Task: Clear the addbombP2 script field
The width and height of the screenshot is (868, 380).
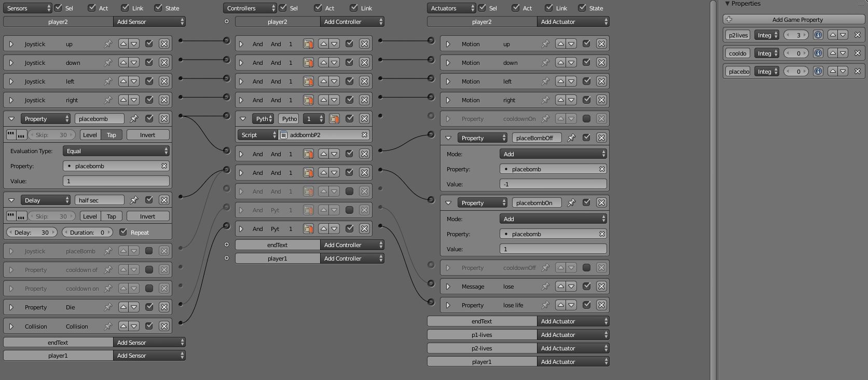Action: click(364, 135)
